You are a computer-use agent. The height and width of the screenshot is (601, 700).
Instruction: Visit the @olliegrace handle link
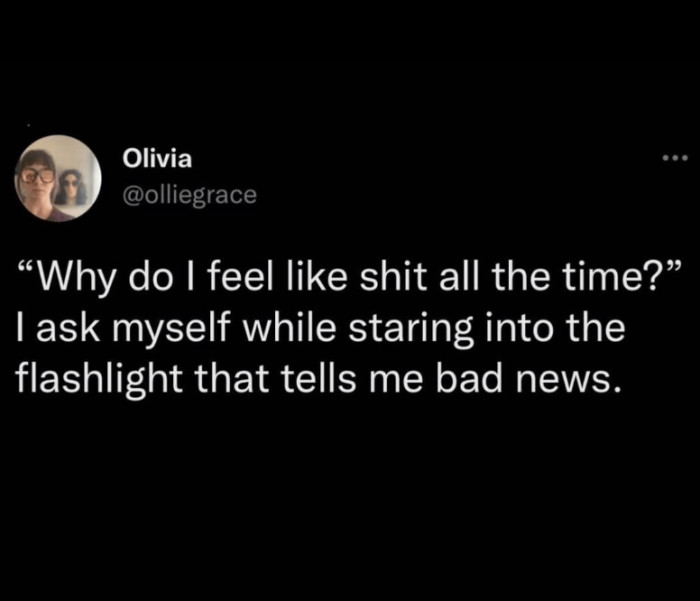(190, 195)
